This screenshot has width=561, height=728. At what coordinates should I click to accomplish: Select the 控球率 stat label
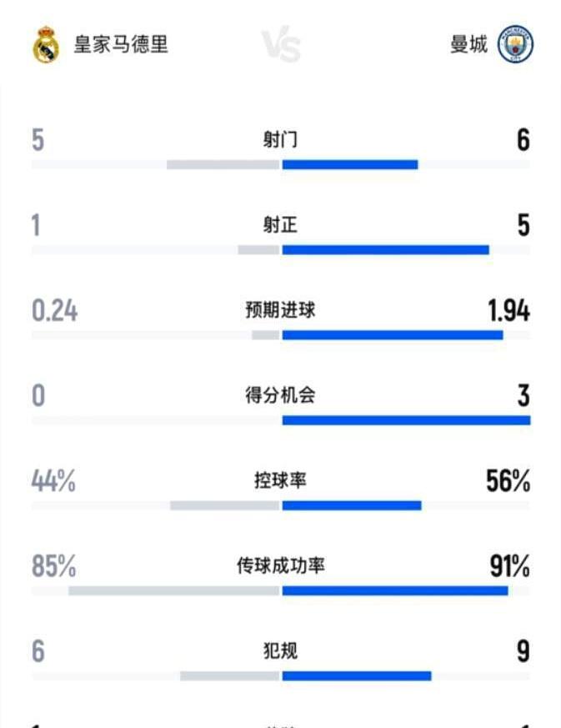280,481
